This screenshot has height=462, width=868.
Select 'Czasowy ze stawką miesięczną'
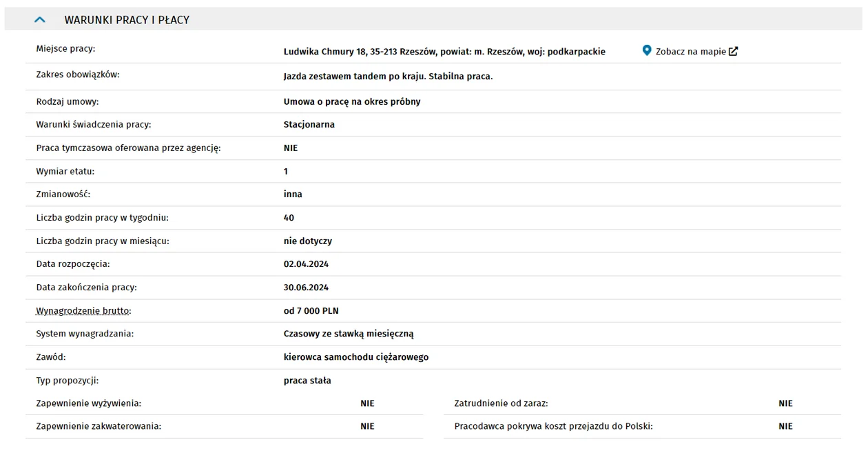tap(349, 334)
